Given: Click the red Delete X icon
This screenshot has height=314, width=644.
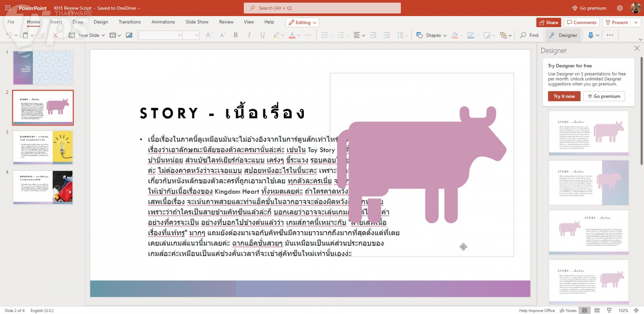Looking at the screenshot, I should click(x=56, y=35).
